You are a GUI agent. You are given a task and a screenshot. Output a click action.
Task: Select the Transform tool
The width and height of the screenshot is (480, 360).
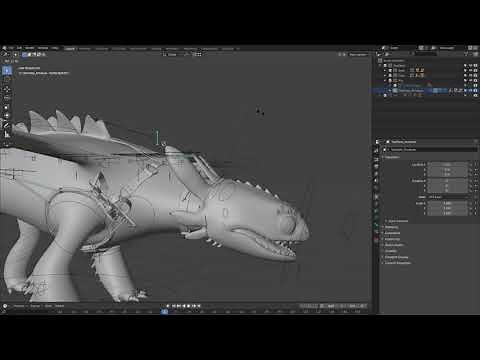pyautogui.click(x=7, y=116)
